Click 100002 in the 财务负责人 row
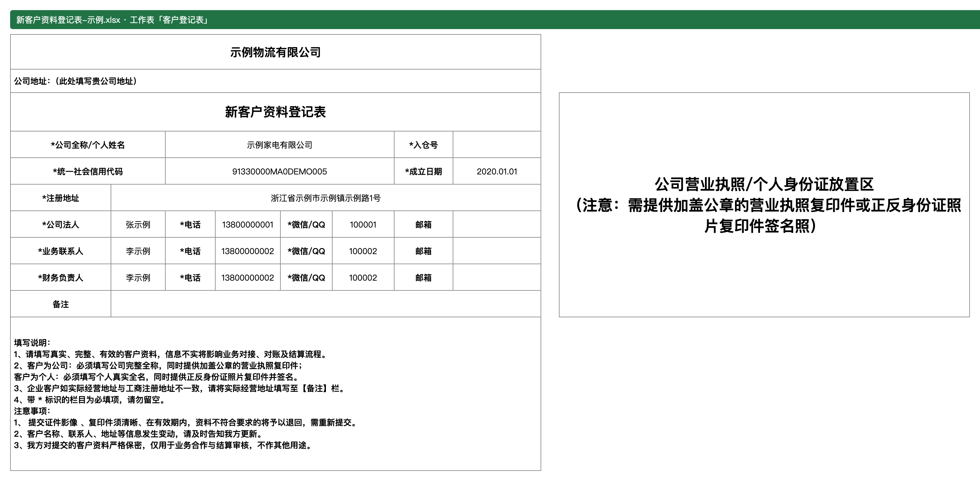The width and height of the screenshot is (980, 481). (x=363, y=278)
